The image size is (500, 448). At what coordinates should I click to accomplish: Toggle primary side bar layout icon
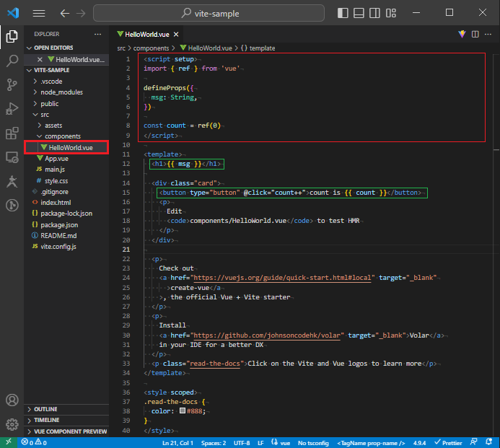[x=343, y=13]
